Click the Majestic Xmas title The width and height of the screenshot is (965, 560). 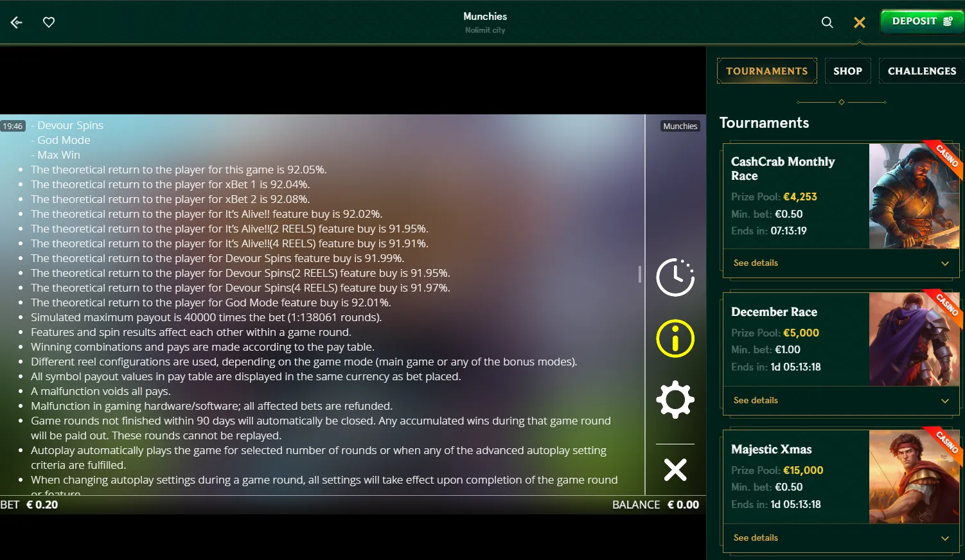click(x=772, y=450)
